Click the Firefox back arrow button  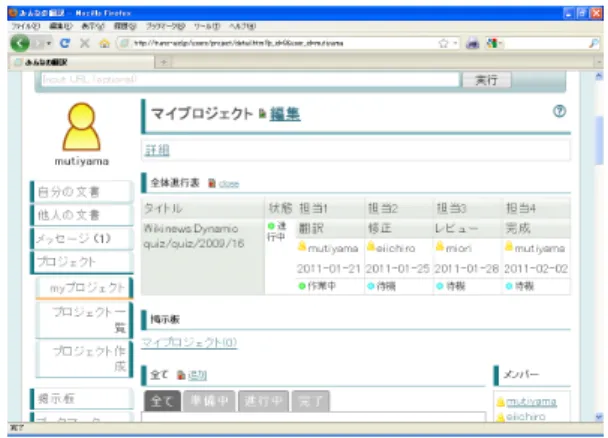tap(20, 43)
